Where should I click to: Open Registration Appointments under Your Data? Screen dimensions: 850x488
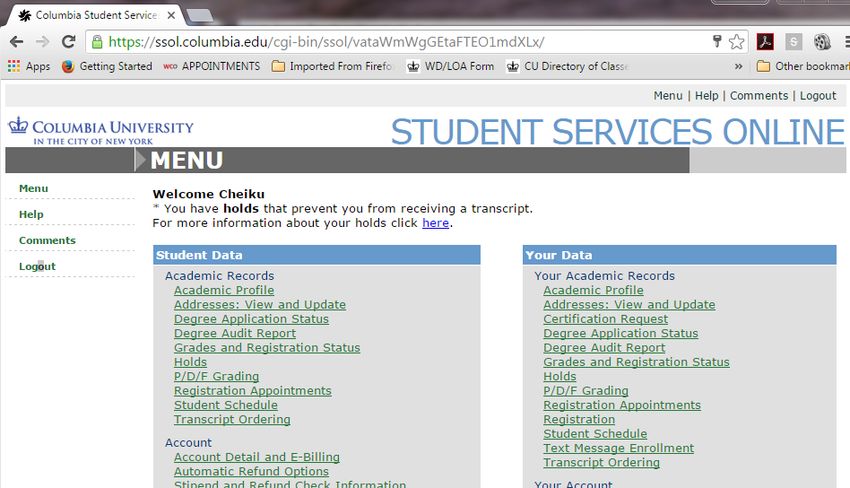[622, 405]
